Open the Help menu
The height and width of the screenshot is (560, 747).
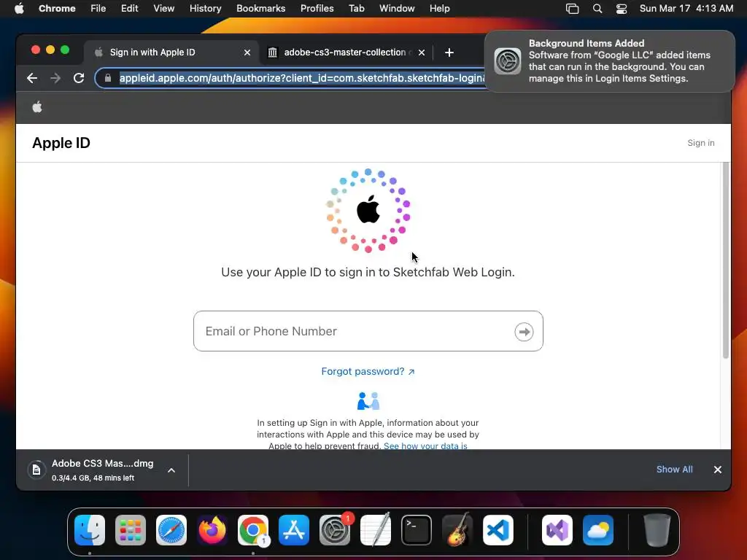(439, 8)
